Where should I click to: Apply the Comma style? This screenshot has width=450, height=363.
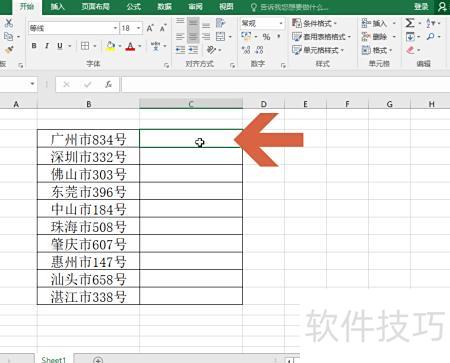279,37
